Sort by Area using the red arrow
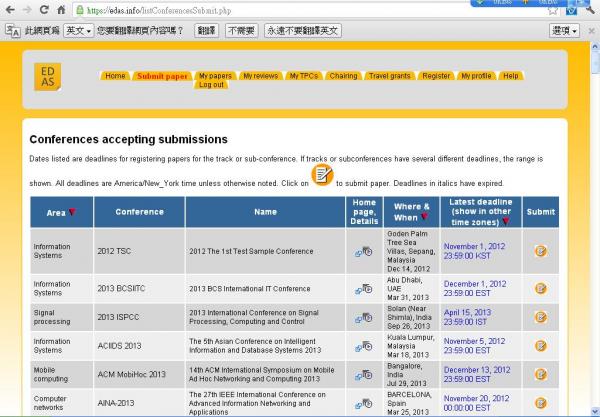The image size is (600, 417). coord(72,212)
